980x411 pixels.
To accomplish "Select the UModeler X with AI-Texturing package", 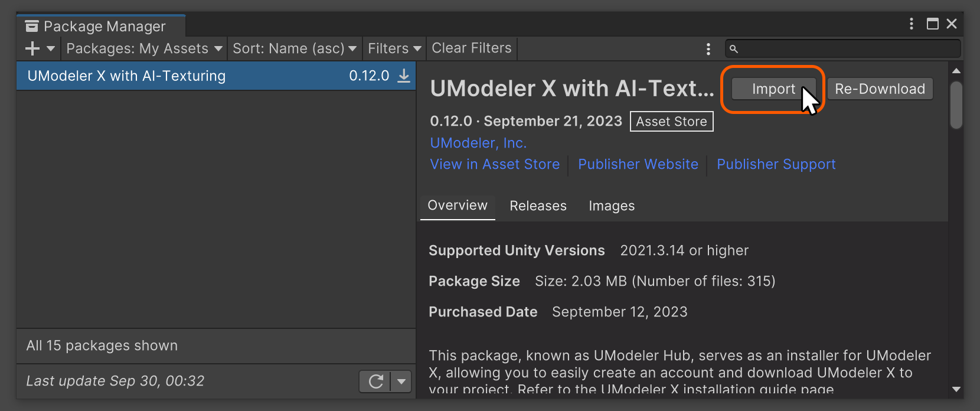I will coord(126,76).
